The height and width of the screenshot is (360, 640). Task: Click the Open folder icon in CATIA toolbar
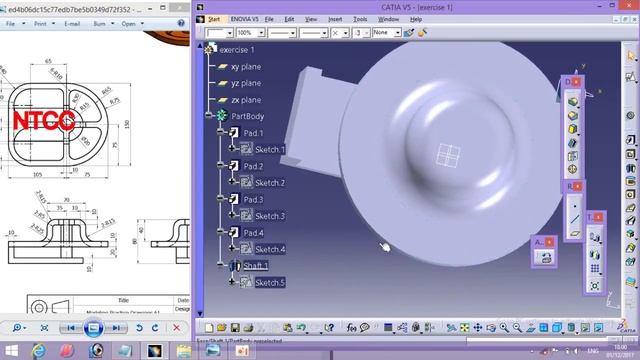(x=222, y=328)
